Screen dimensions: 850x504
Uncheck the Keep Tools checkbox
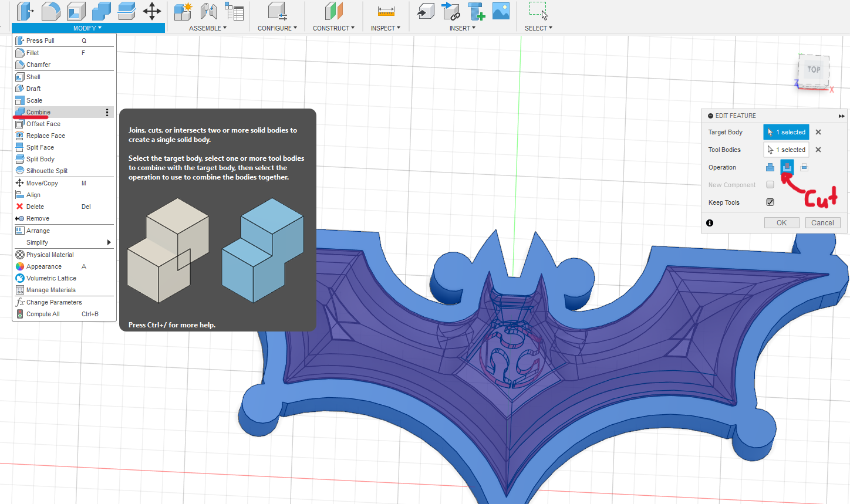[770, 202]
